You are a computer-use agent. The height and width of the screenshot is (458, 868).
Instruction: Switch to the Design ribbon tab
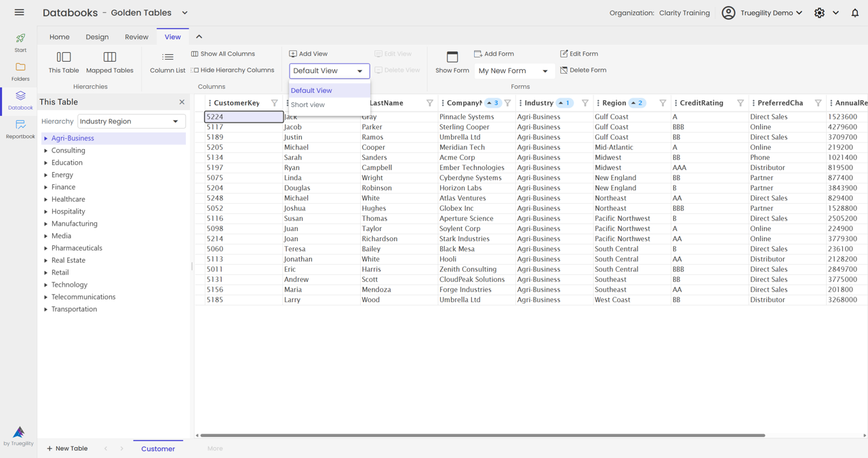coord(97,37)
